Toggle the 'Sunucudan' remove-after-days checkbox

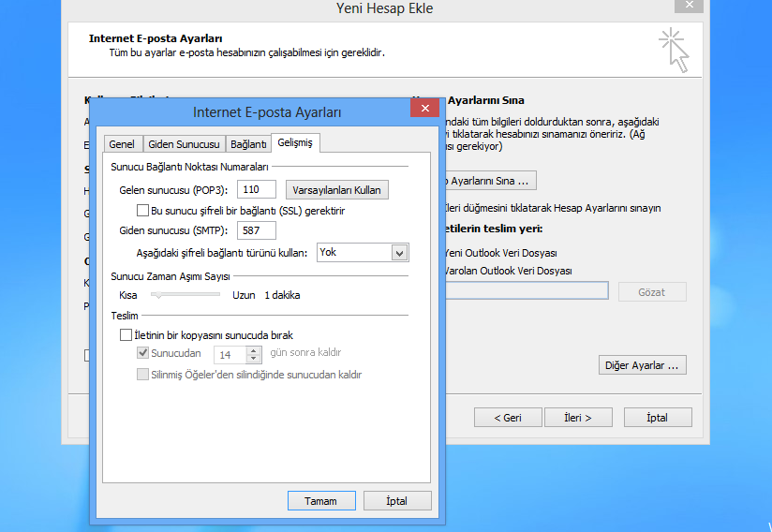[x=143, y=353]
